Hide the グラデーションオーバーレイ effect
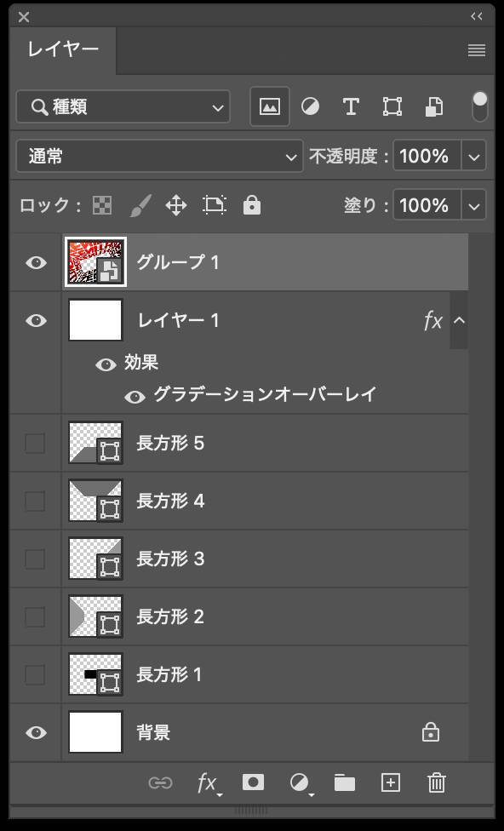The image size is (504, 831). (x=135, y=397)
